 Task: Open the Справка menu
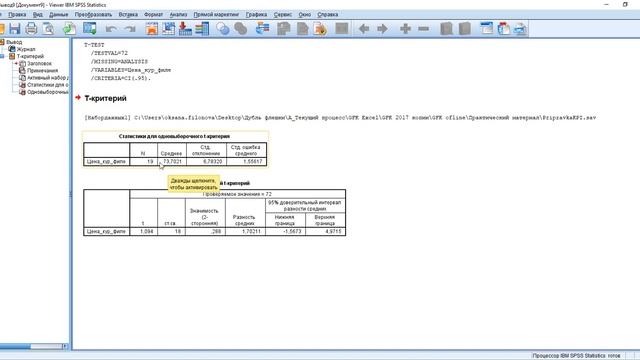click(328, 14)
